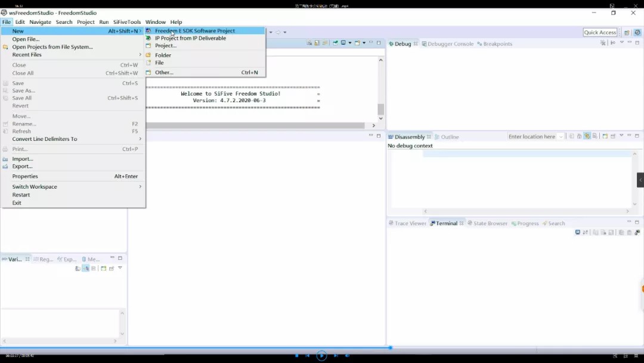
Task: Open the Variables view menu arrow
Action: (120, 268)
